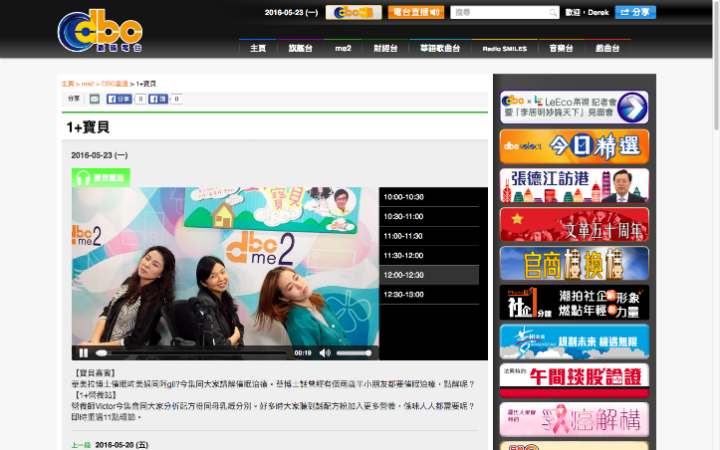The height and width of the screenshot is (450, 720).
Task: Adjust the volume slider
Action: [x=354, y=353]
